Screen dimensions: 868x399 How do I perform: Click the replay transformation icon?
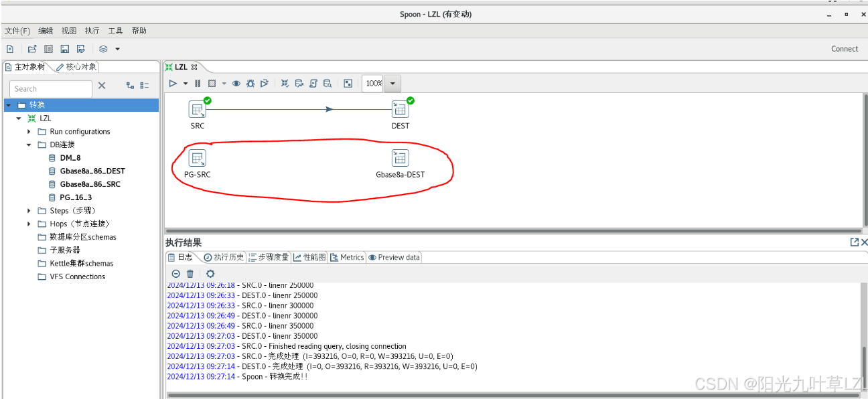[x=265, y=84]
